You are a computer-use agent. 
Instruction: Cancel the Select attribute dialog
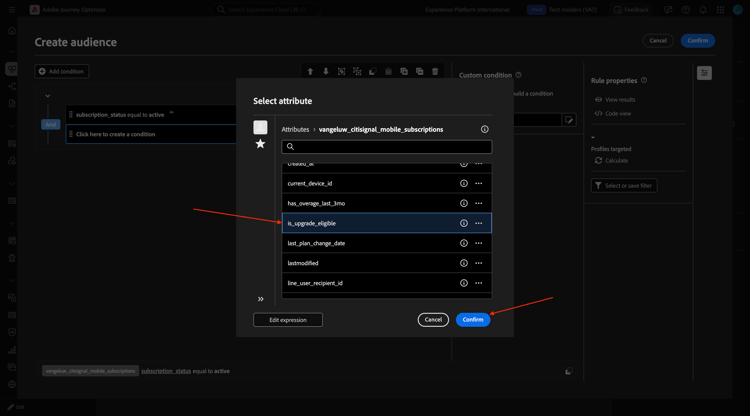[433, 320]
